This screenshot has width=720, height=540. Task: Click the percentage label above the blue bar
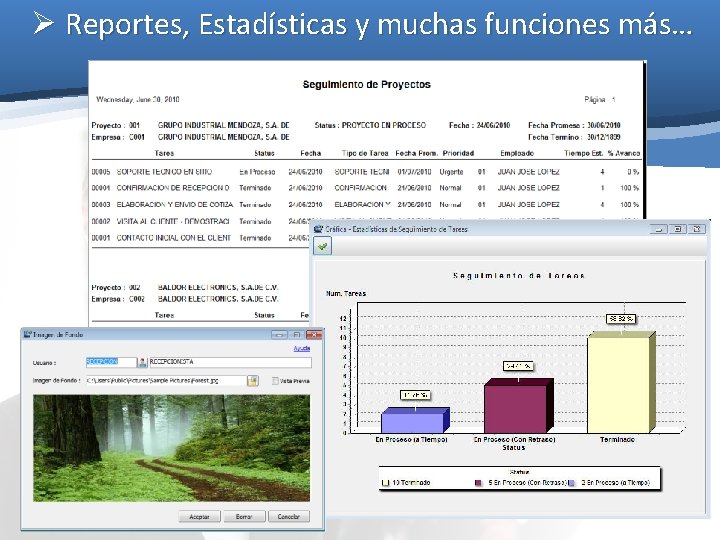point(415,394)
